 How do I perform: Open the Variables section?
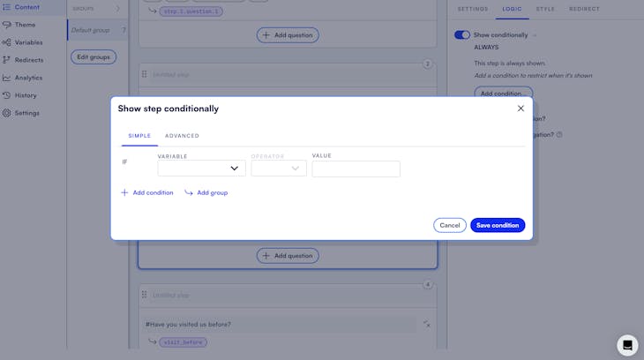coord(28,42)
